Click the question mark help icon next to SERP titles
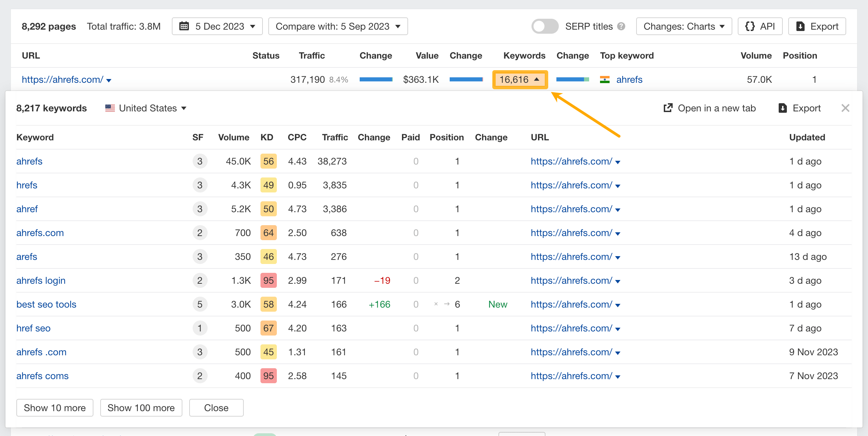The height and width of the screenshot is (436, 868). pyautogui.click(x=621, y=26)
